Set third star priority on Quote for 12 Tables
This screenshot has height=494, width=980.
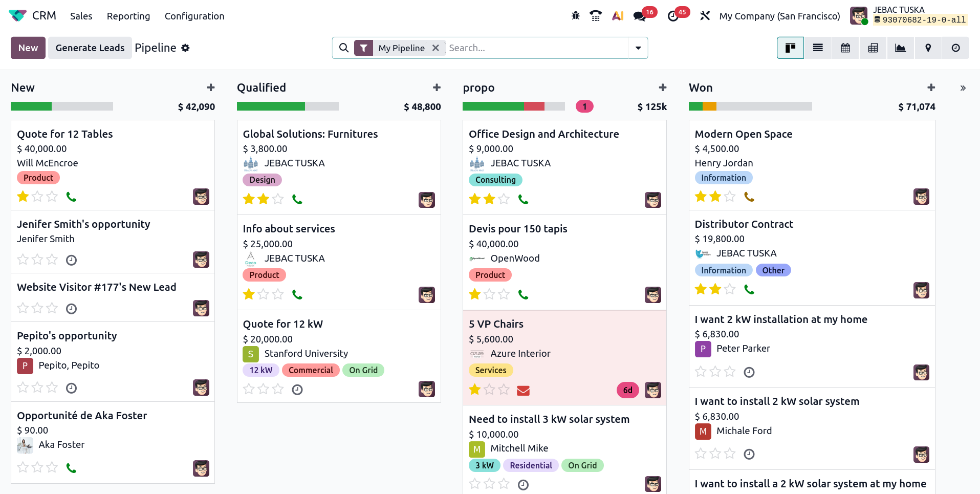[52, 197]
